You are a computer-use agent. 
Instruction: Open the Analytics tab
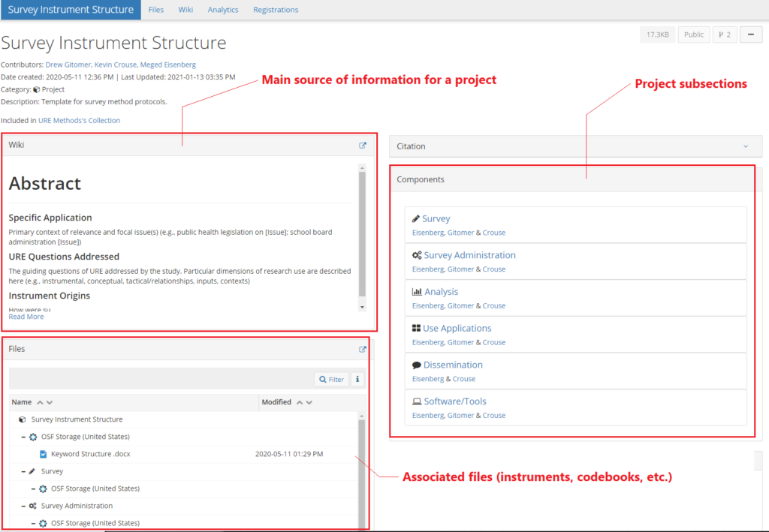(222, 10)
